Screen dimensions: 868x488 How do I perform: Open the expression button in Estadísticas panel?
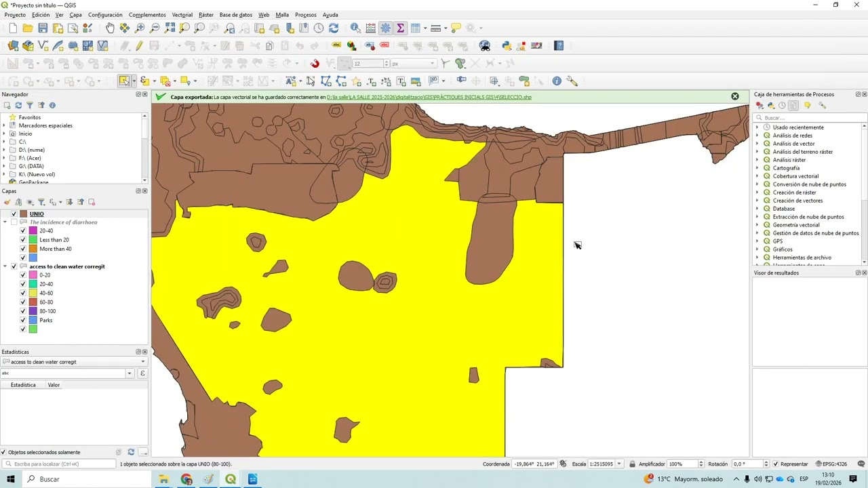[x=142, y=373]
